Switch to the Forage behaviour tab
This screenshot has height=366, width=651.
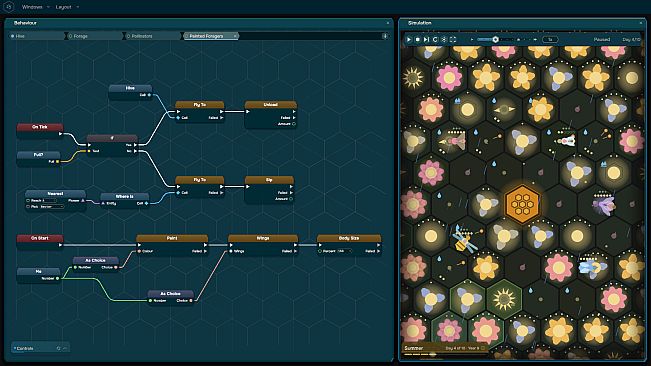coord(94,36)
